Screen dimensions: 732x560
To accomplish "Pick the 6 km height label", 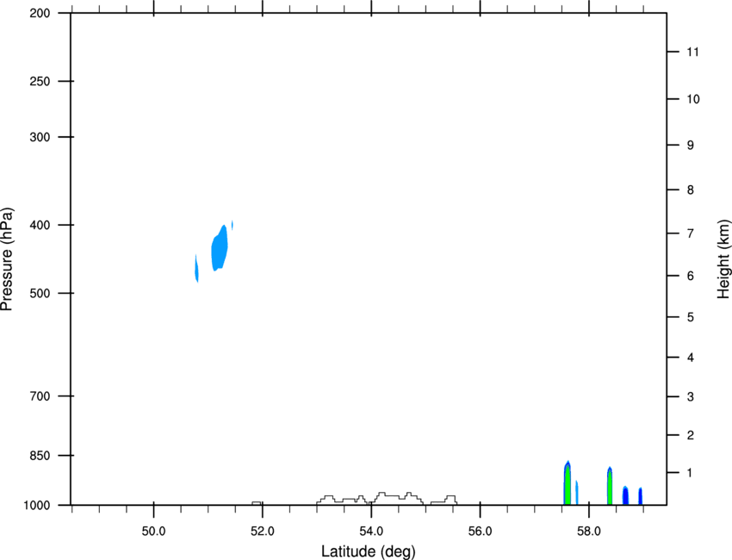I will pyautogui.click(x=691, y=276).
